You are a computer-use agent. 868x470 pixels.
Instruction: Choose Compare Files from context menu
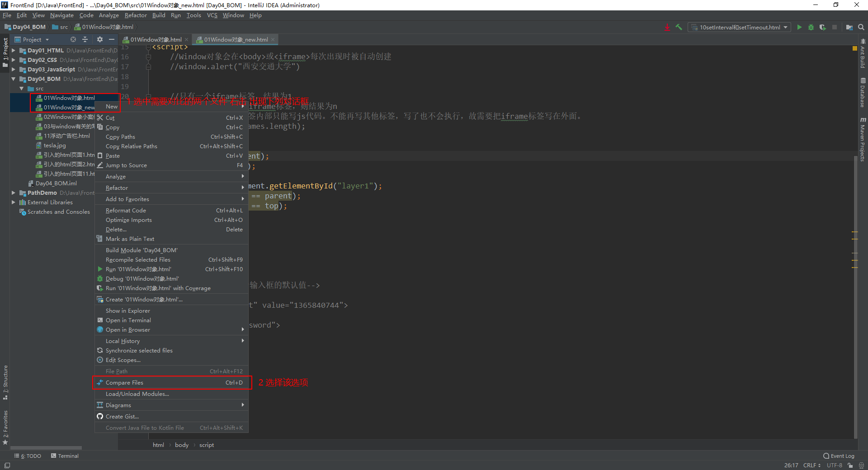point(171,382)
